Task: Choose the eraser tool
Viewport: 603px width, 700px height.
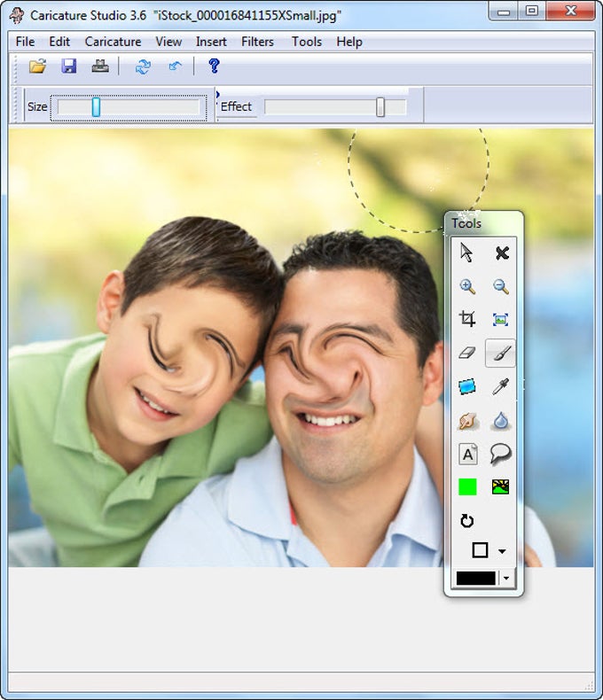Action: [x=467, y=353]
